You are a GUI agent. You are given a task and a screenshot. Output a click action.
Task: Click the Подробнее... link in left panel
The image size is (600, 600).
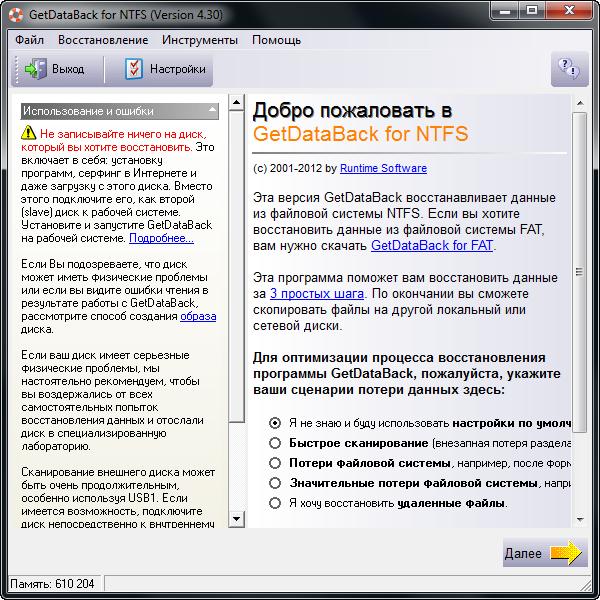[x=161, y=238]
